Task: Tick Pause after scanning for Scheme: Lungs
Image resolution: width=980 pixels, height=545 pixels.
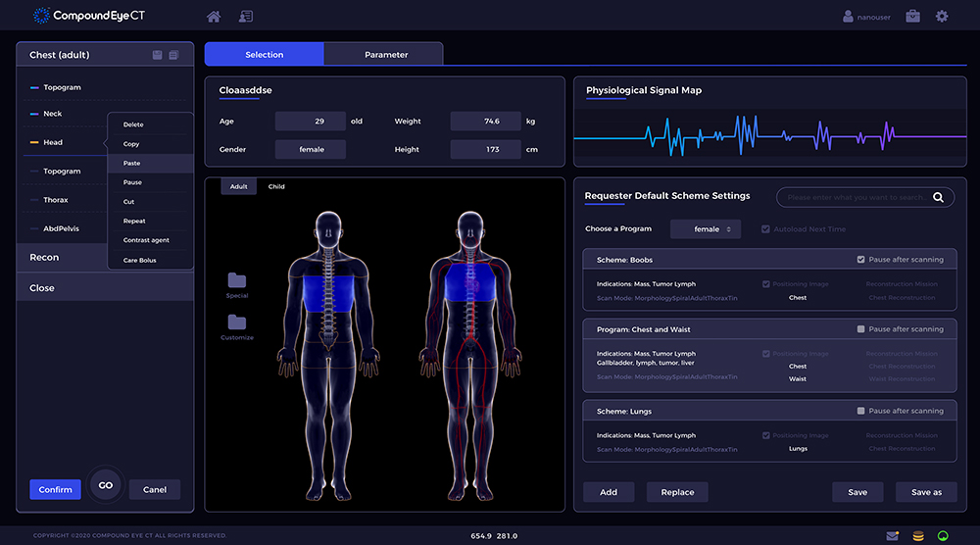Action: point(860,411)
